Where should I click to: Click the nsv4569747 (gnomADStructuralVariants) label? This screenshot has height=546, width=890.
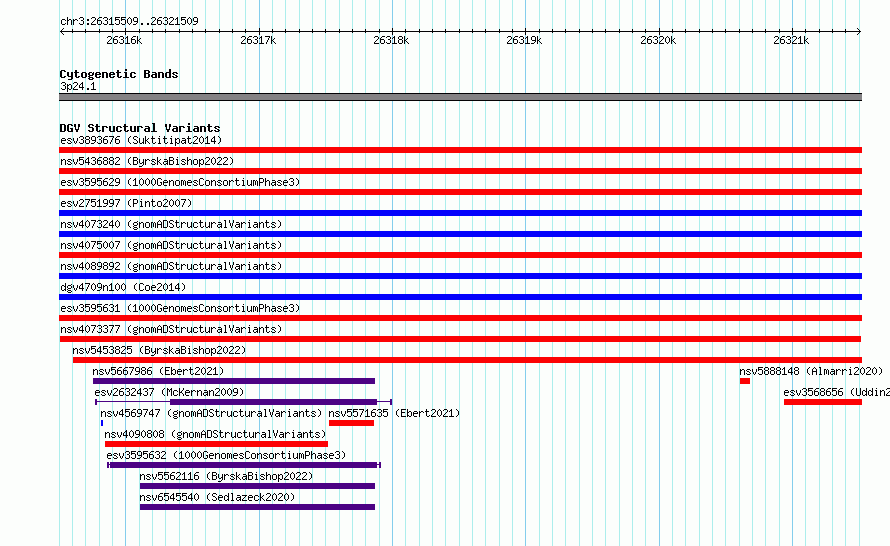(211, 413)
